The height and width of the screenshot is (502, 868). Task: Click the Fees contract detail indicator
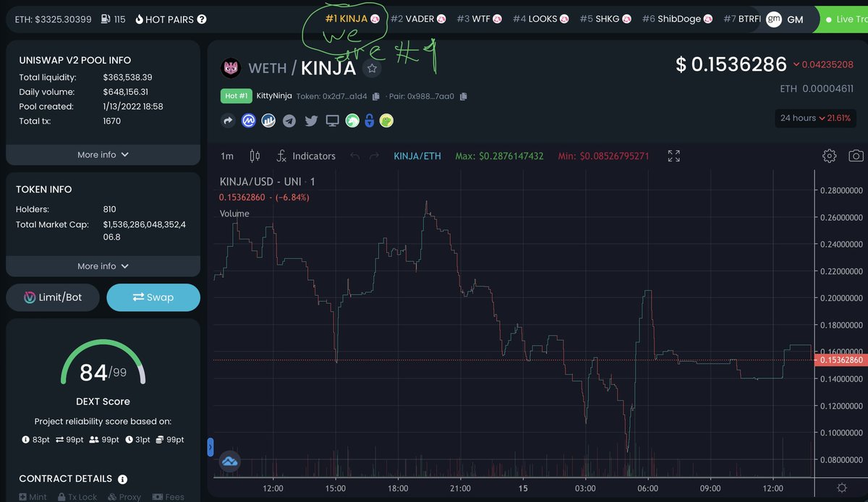click(168, 497)
